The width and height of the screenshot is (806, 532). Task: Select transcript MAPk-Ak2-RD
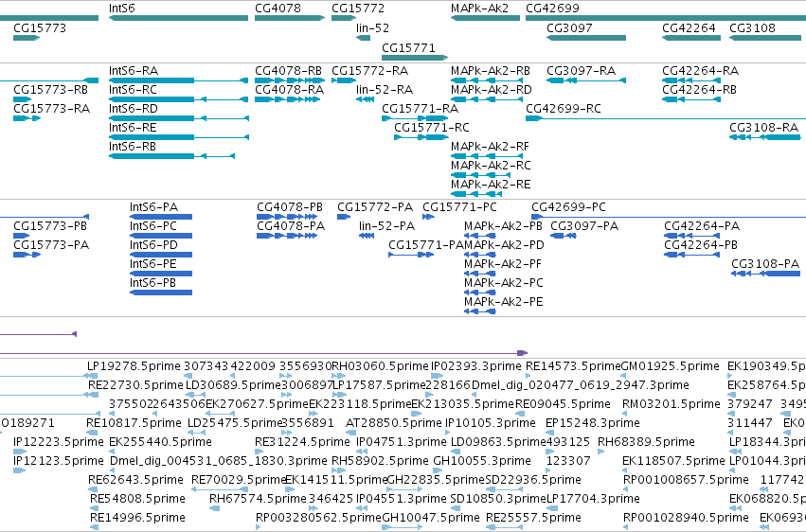pos(486,99)
